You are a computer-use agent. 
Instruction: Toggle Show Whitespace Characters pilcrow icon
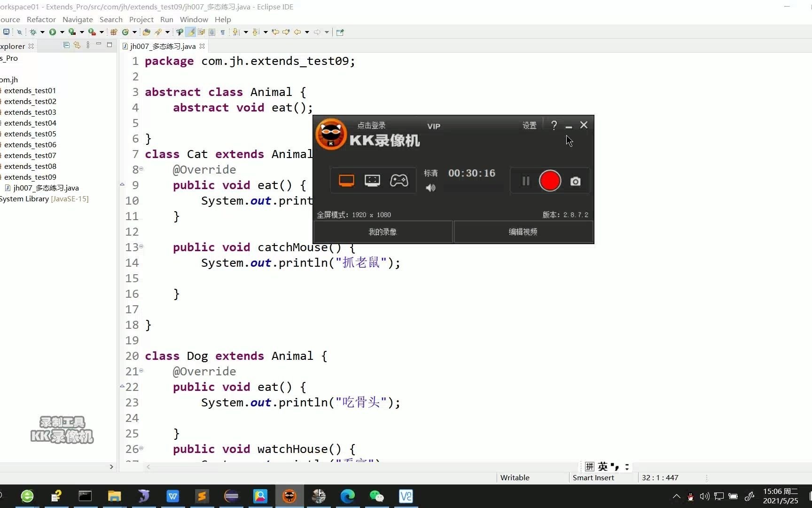click(223, 32)
